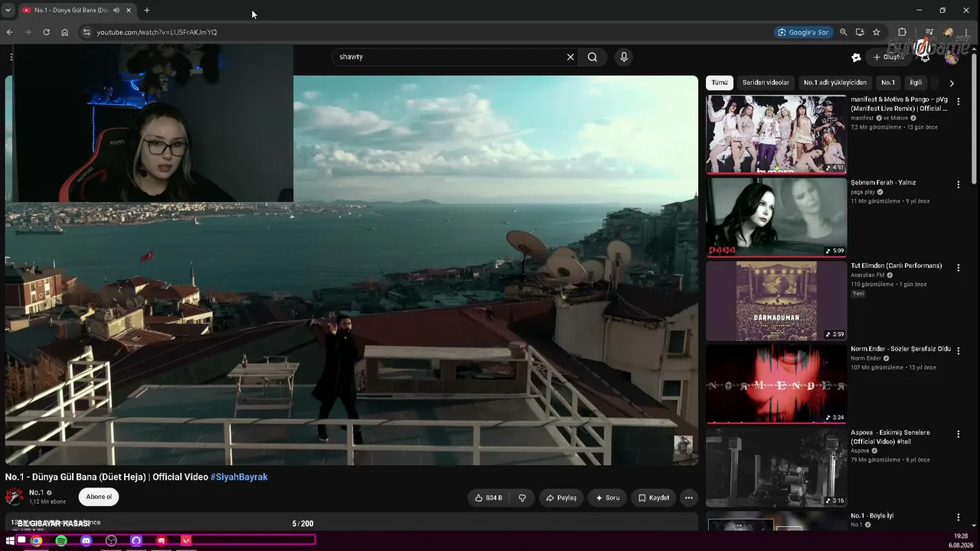Click the No.1 - Böyle İyi title
This screenshot has width=980, height=551.
(872, 516)
